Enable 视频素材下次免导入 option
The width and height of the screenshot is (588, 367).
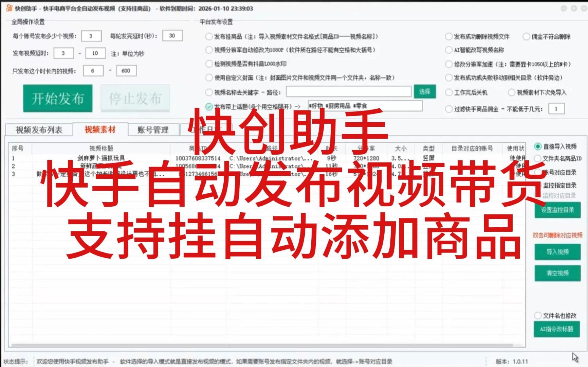pyautogui.click(x=512, y=92)
